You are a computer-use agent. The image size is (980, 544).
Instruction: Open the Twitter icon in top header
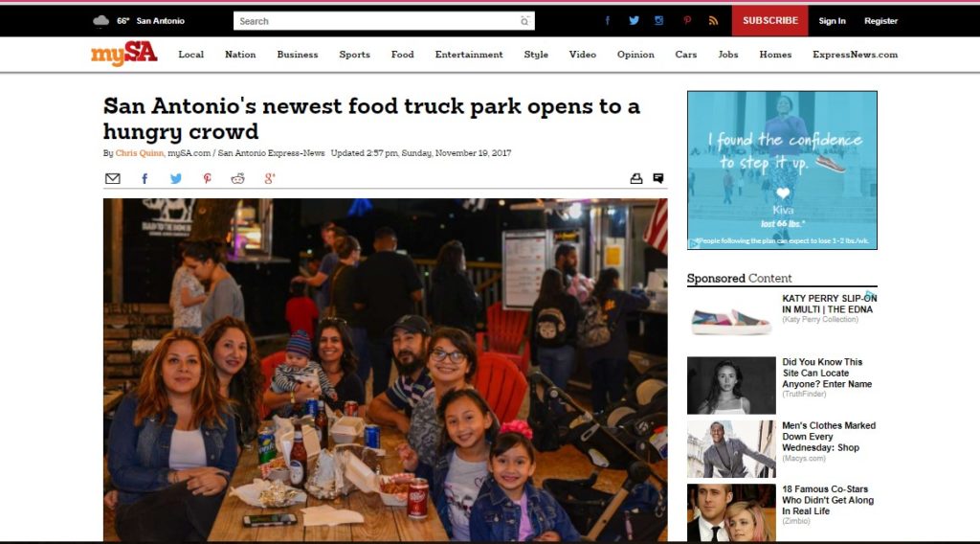pos(634,21)
